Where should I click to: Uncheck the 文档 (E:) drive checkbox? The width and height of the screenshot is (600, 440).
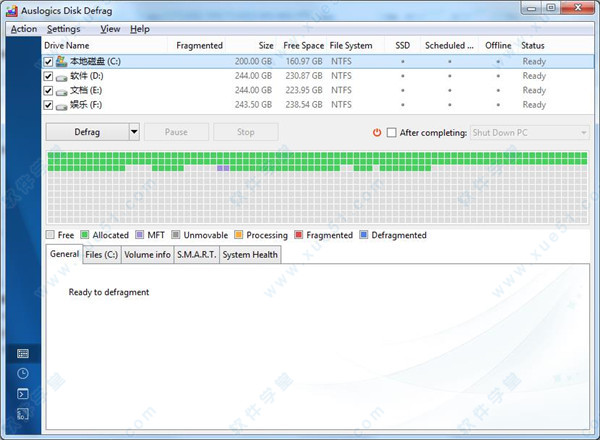(x=48, y=91)
